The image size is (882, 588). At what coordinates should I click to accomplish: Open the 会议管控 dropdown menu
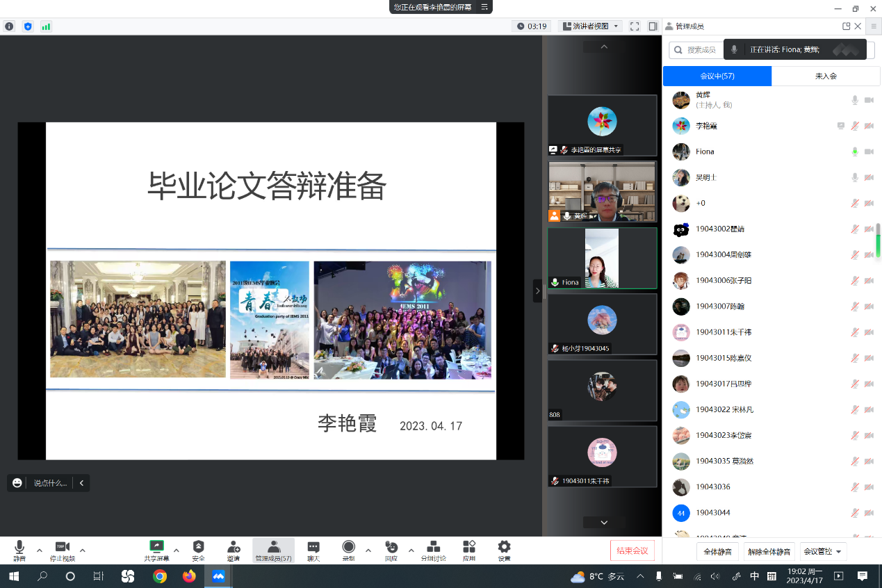pos(823,552)
